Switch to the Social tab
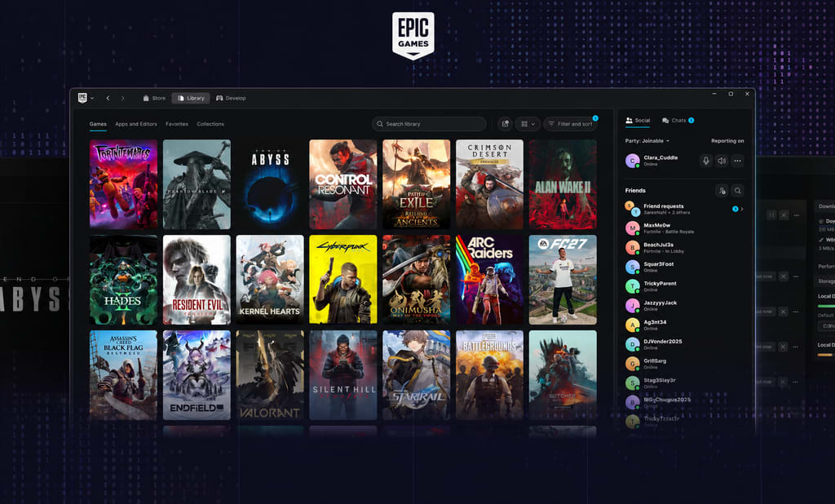Image resolution: width=835 pixels, height=504 pixels. coord(638,121)
